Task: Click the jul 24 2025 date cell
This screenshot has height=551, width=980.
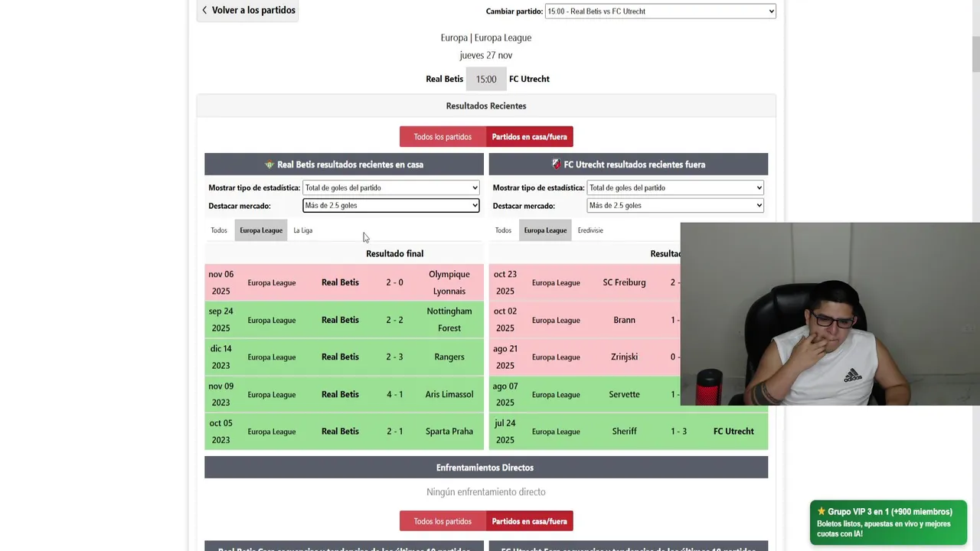Action: (505, 431)
